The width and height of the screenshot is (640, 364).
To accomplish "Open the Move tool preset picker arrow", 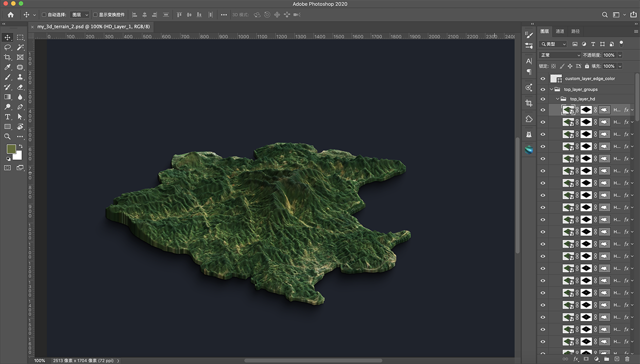I will [x=34, y=15].
